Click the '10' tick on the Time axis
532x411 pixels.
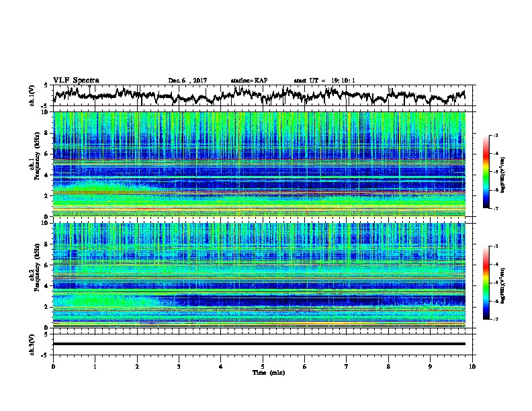[472, 367]
